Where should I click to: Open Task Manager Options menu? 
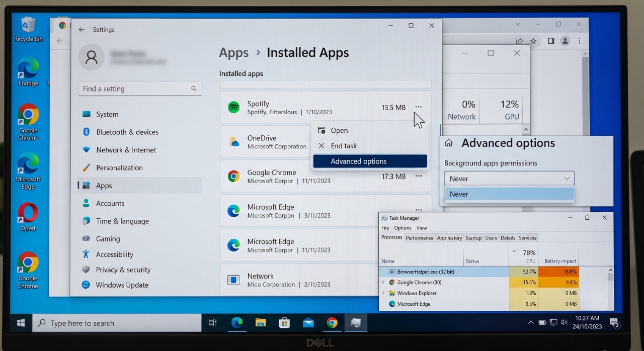pyautogui.click(x=403, y=228)
